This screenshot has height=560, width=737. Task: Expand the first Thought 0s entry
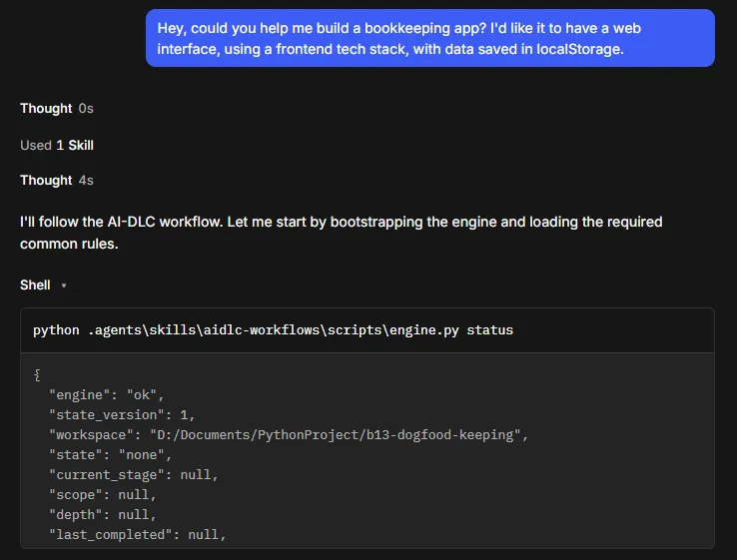coord(56,109)
